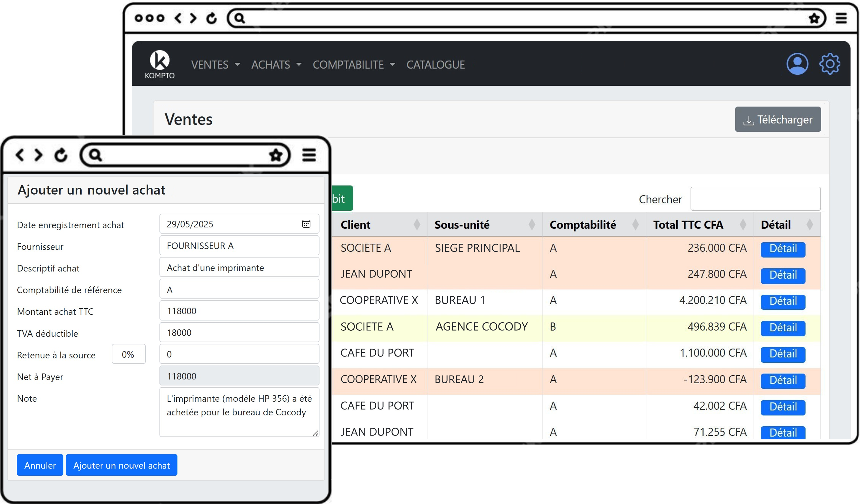Image resolution: width=860 pixels, height=504 pixels.
Task: Click the Fournisseur field
Action: (x=239, y=246)
